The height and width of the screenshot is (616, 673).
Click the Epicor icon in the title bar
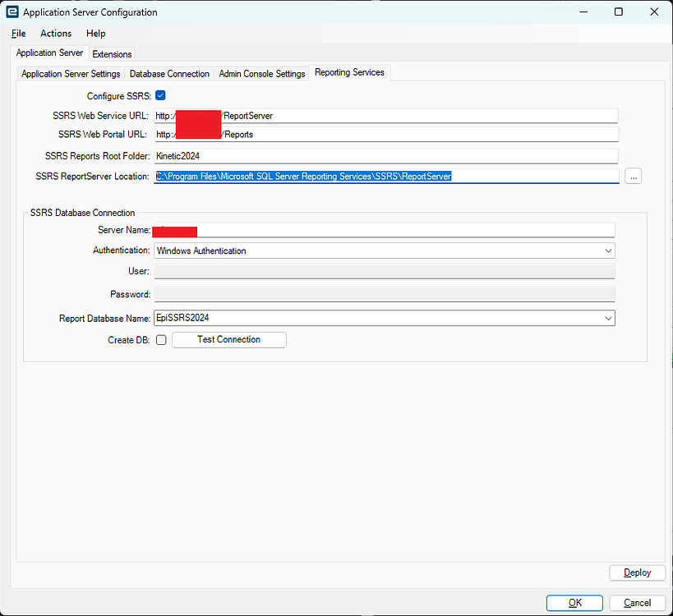[12, 11]
